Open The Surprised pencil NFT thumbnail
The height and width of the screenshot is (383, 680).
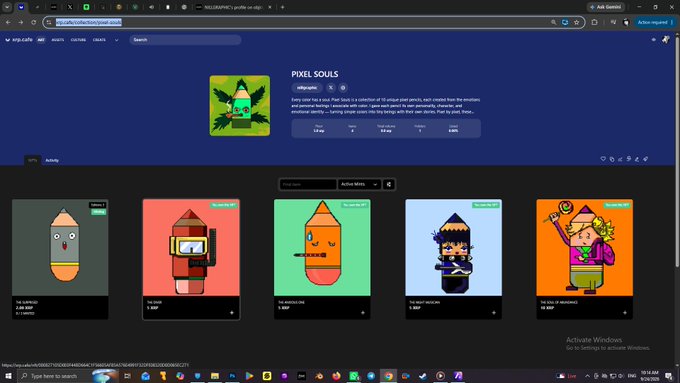click(60, 248)
